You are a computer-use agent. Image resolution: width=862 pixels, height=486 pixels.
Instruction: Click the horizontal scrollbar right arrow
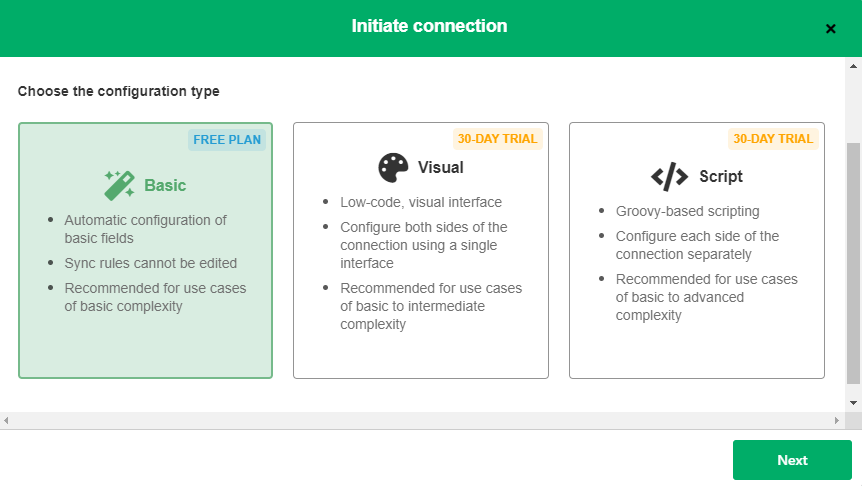(837, 419)
